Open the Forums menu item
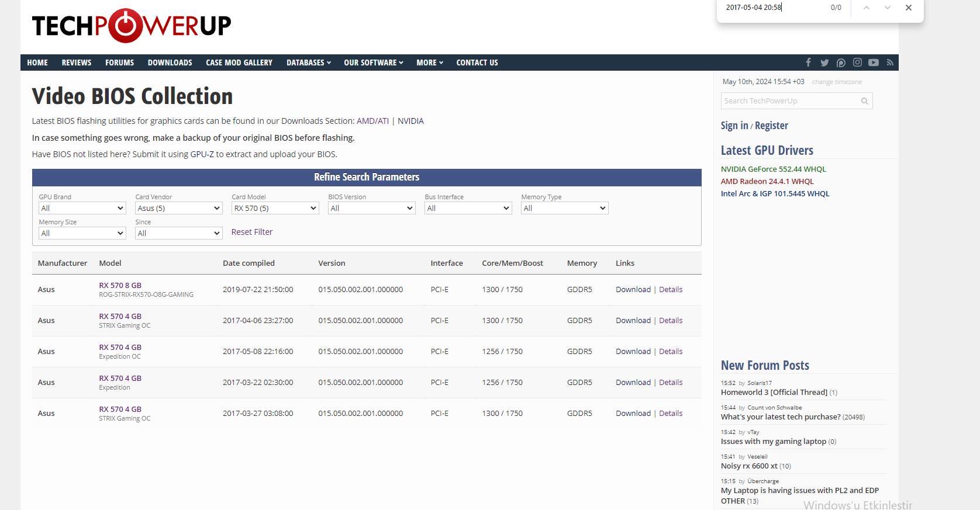Screen dimensions: 980x510 [120, 63]
